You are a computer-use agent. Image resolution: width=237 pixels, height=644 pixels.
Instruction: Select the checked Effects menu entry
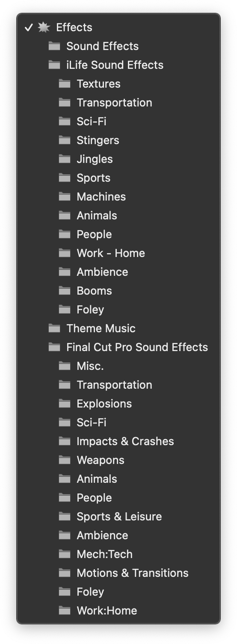click(x=118, y=27)
